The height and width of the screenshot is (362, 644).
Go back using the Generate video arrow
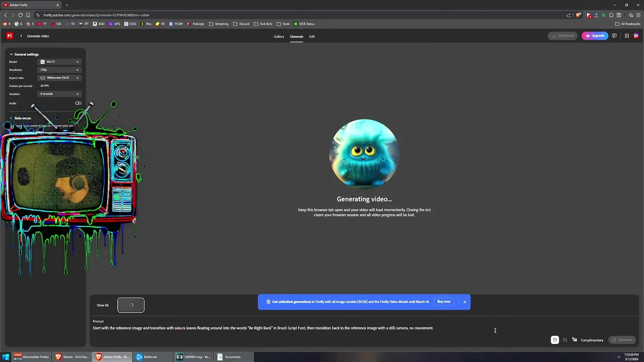(21, 36)
